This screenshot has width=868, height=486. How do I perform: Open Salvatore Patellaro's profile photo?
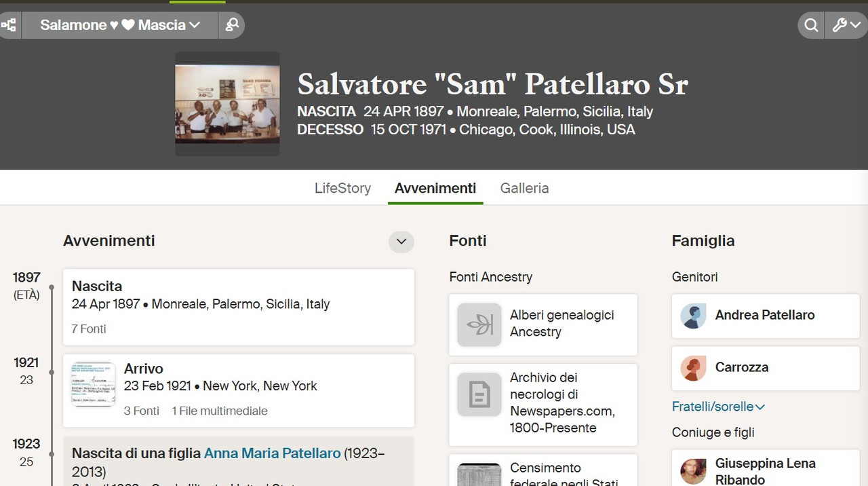(x=227, y=104)
